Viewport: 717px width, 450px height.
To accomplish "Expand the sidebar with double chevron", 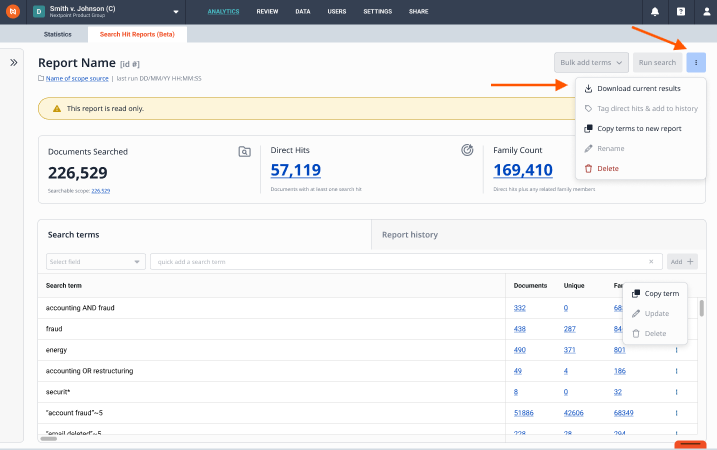I will 14,63.
